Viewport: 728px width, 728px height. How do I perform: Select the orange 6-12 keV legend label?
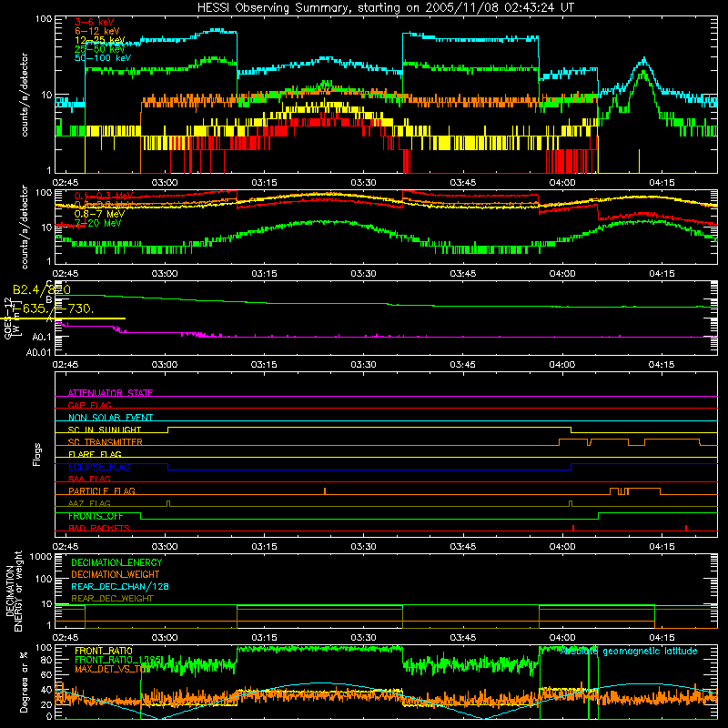pyautogui.click(x=97, y=31)
